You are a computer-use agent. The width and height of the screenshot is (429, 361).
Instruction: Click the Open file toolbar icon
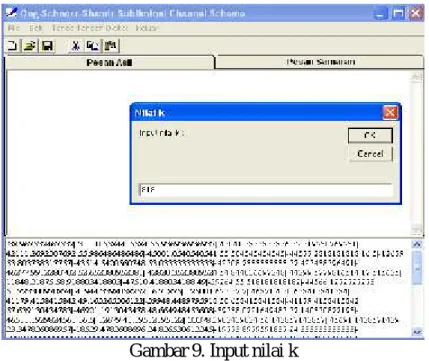30,46
